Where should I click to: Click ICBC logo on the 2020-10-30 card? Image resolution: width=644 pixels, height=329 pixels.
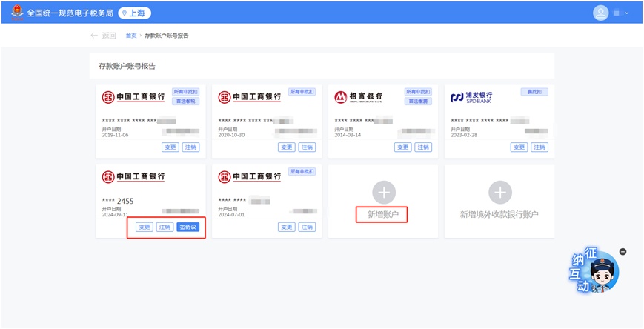(x=249, y=97)
